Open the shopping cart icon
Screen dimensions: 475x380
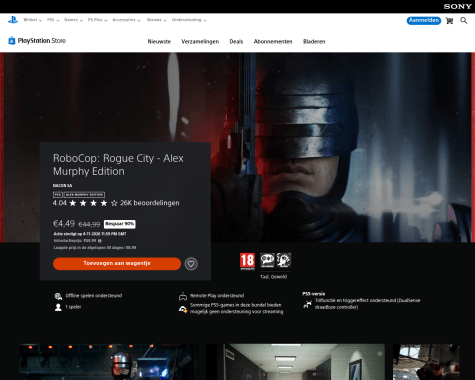click(x=449, y=21)
